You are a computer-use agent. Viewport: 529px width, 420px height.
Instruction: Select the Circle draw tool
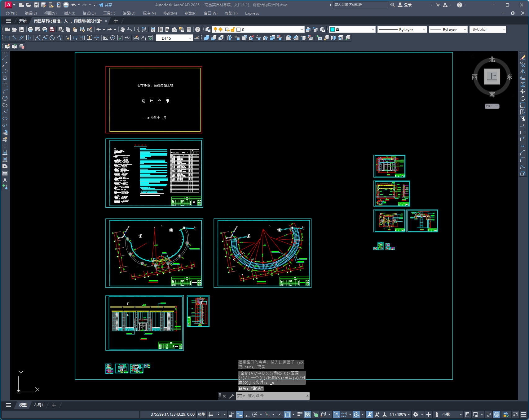pyautogui.click(x=5, y=98)
